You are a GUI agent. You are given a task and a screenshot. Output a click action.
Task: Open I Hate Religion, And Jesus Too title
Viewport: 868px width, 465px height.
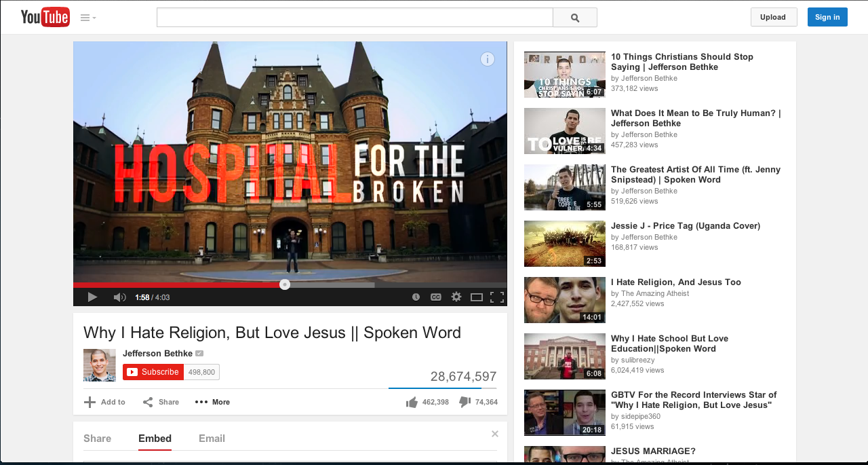(x=676, y=282)
